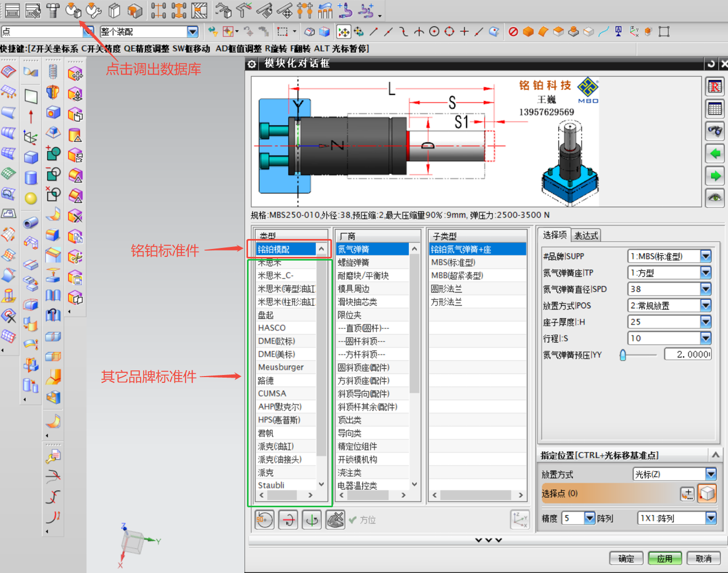Create a blue Block primitive
Image resolution: width=728 pixels, height=573 pixels.
[x=31, y=157]
